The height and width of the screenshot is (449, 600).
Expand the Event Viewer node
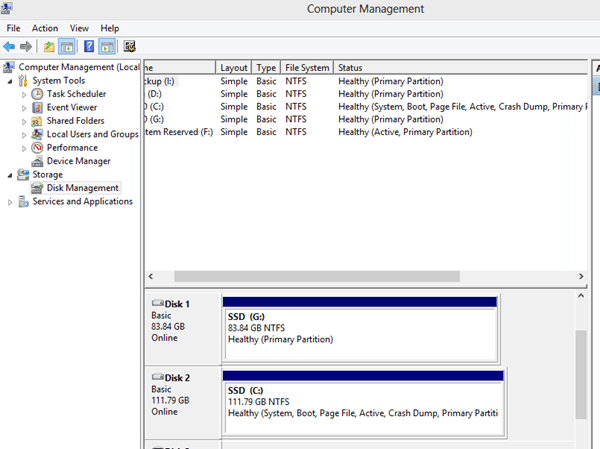point(24,108)
